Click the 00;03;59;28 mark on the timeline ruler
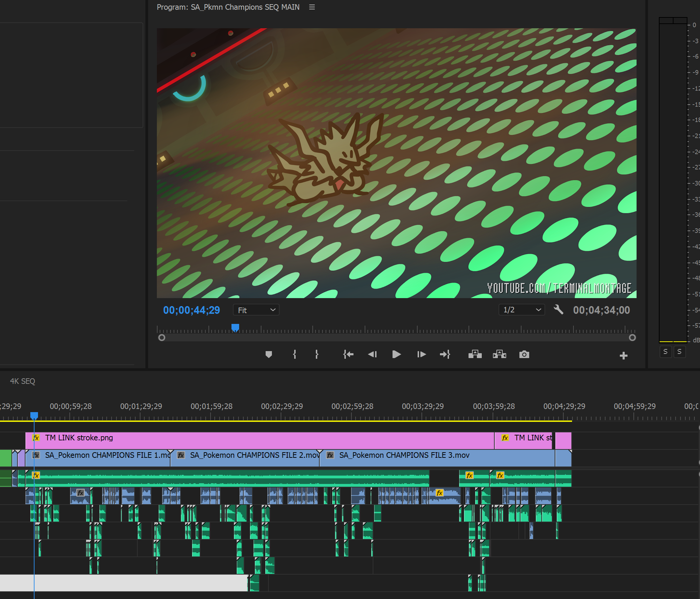 (494, 406)
